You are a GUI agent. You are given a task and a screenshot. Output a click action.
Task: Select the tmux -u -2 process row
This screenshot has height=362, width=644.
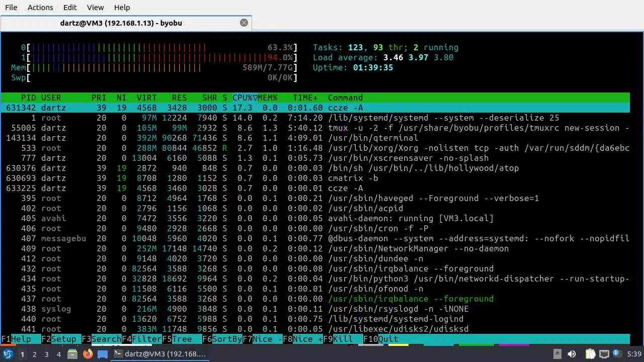(x=315, y=128)
